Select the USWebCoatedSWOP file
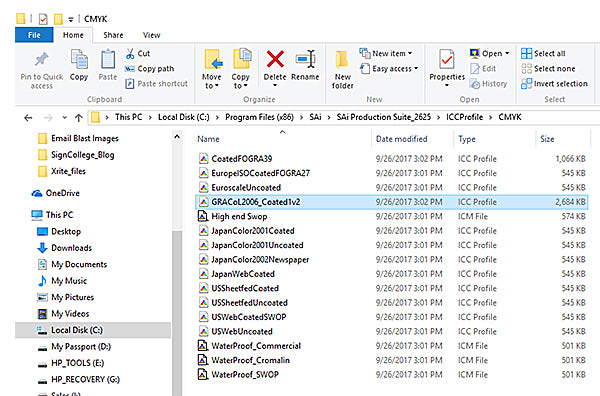Image resolution: width=600 pixels, height=396 pixels. pos(391,317)
